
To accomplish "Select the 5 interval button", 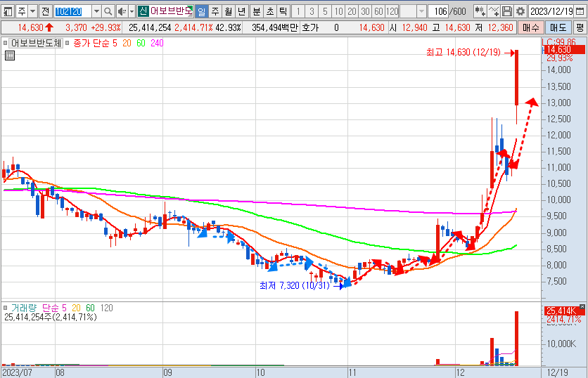I will coord(325,12).
